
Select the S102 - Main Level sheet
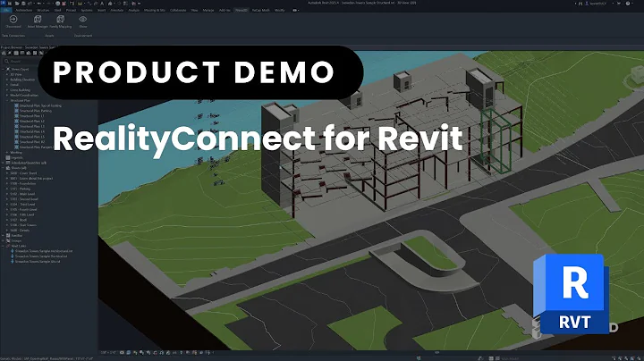click(x=22, y=194)
